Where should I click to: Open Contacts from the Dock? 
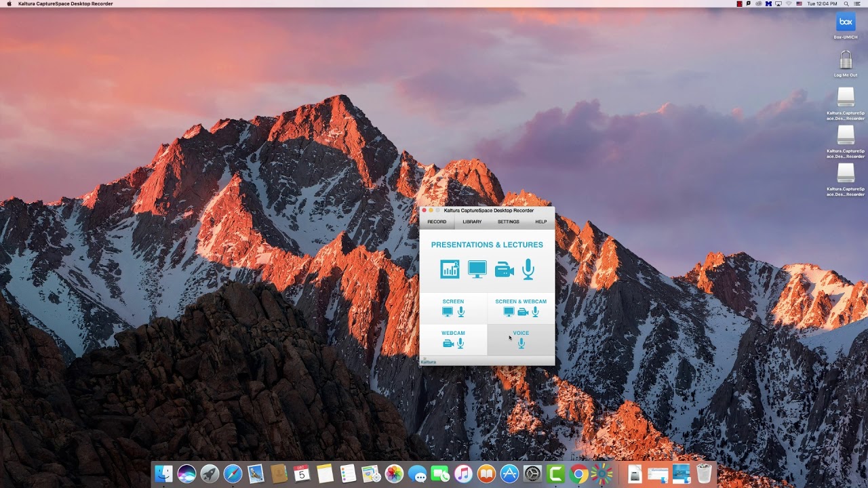[x=279, y=474]
